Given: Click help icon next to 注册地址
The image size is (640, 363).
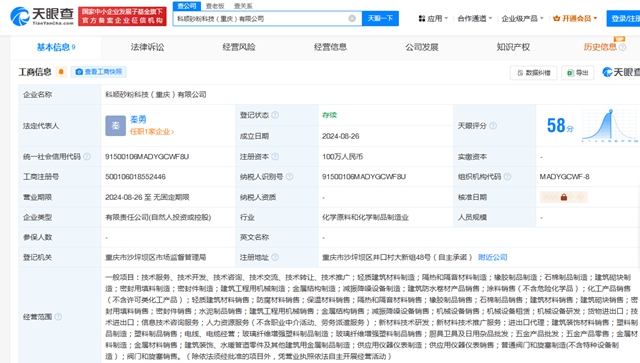Looking at the screenshot, I should pyautogui.click(x=275, y=257).
